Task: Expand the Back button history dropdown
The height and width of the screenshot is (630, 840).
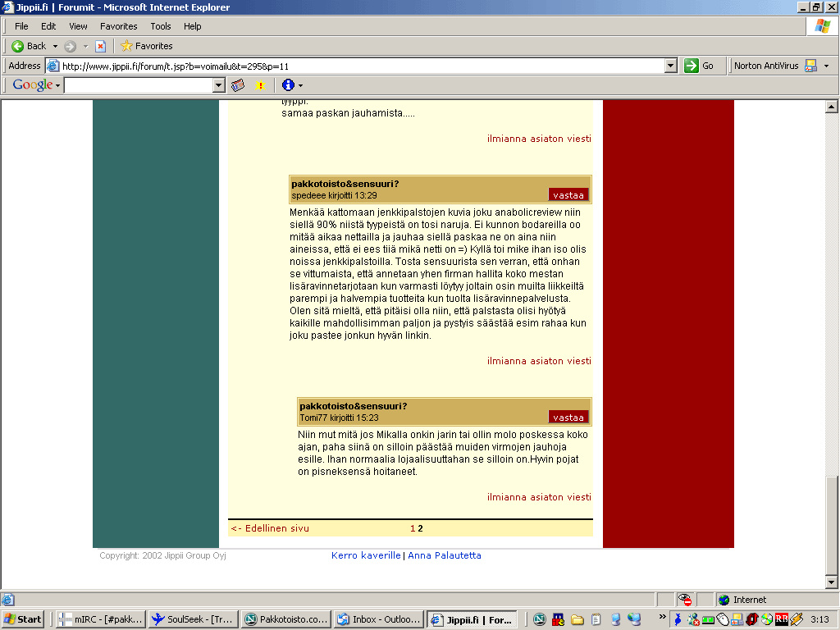Action: [55, 46]
